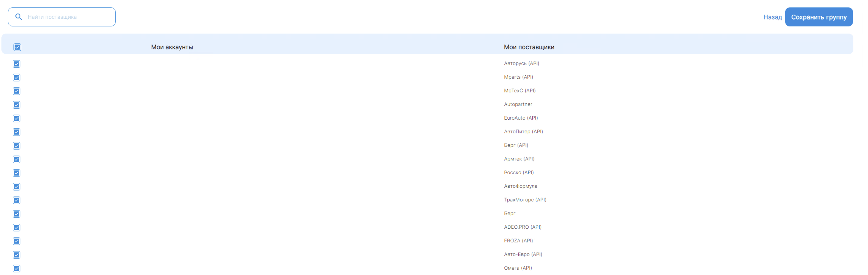Uncheck the Авторусь (API) row checkbox
This screenshot has width=868, height=275.
[x=16, y=64]
